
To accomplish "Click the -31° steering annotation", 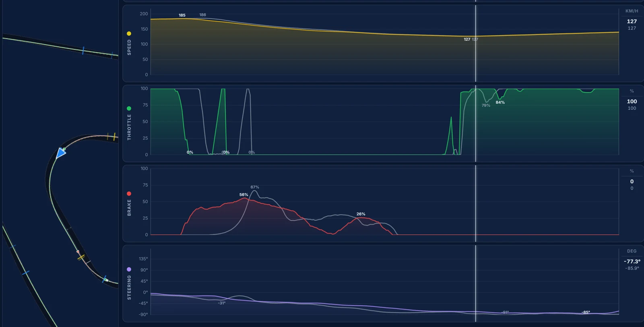I will pyautogui.click(x=222, y=303).
